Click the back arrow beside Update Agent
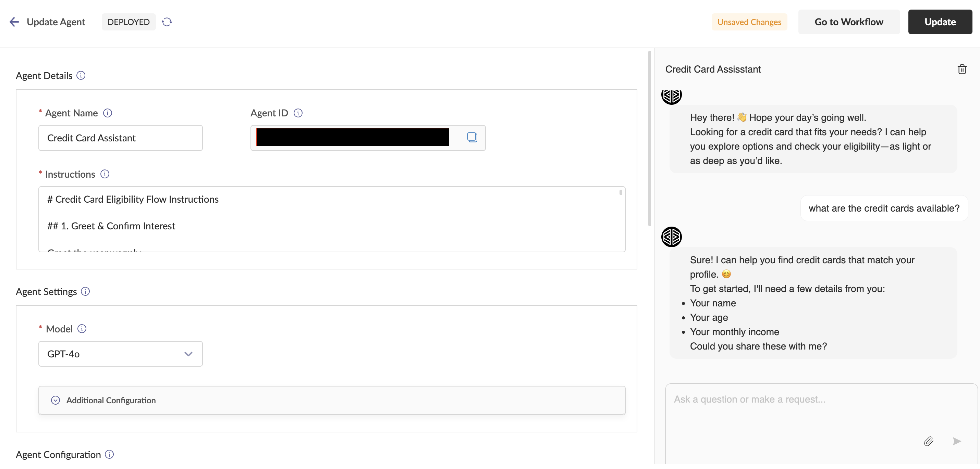The width and height of the screenshot is (980, 469). (14, 22)
